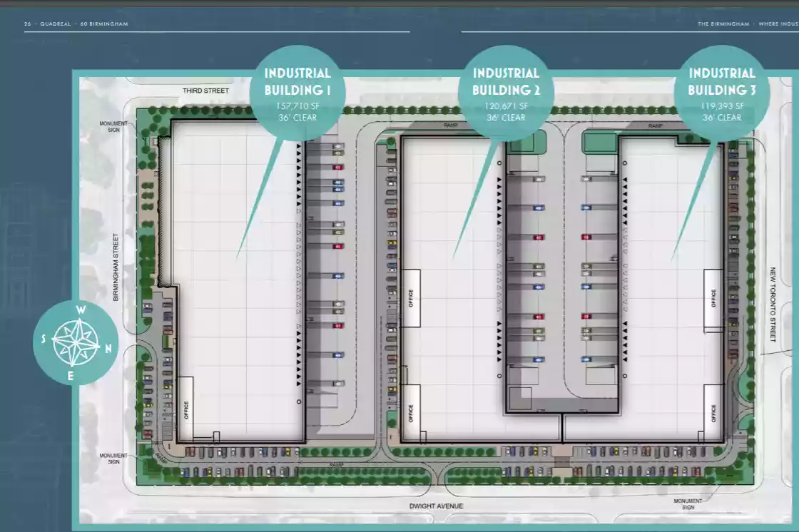The height and width of the screenshot is (532, 799).
Task: Click the Third Street label
Action: 205,91
